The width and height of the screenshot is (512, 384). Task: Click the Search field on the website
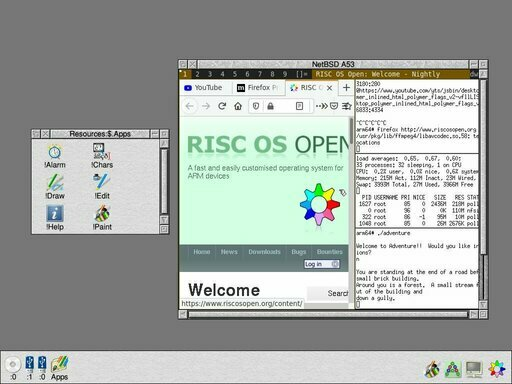(x=328, y=293)
